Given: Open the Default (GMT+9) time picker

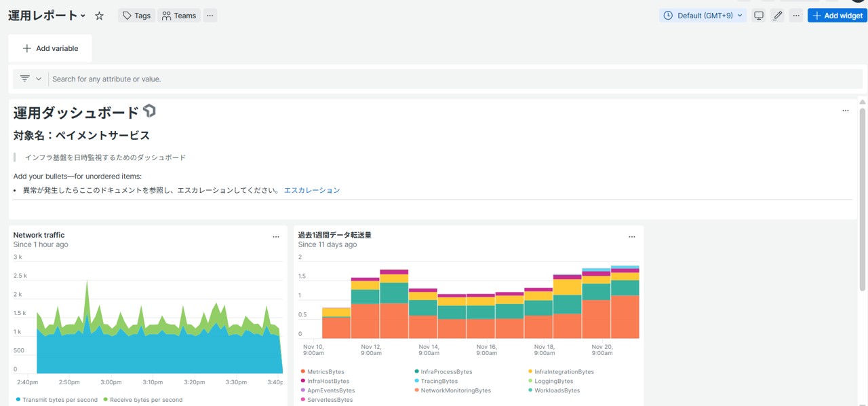Looking at the screenshot, I should pyautogui.click(x=703, y=16).
